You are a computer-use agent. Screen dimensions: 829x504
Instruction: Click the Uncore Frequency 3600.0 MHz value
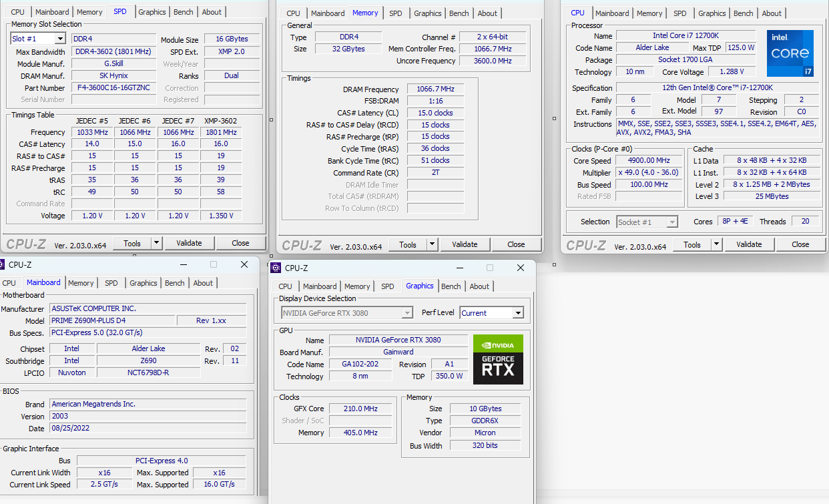pyautogui.click(x=493, y=61)
